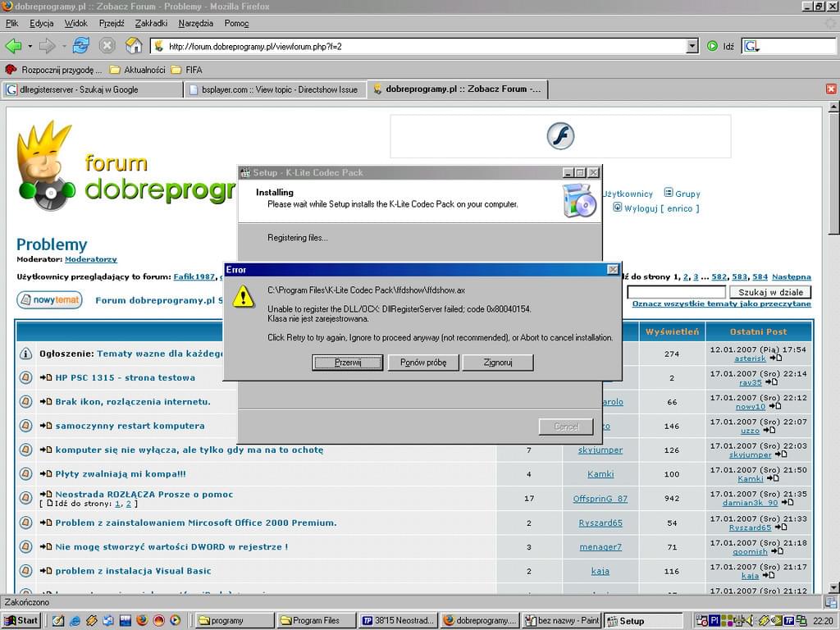Click Zignoruj button in Error dialog

pos(498,362)
